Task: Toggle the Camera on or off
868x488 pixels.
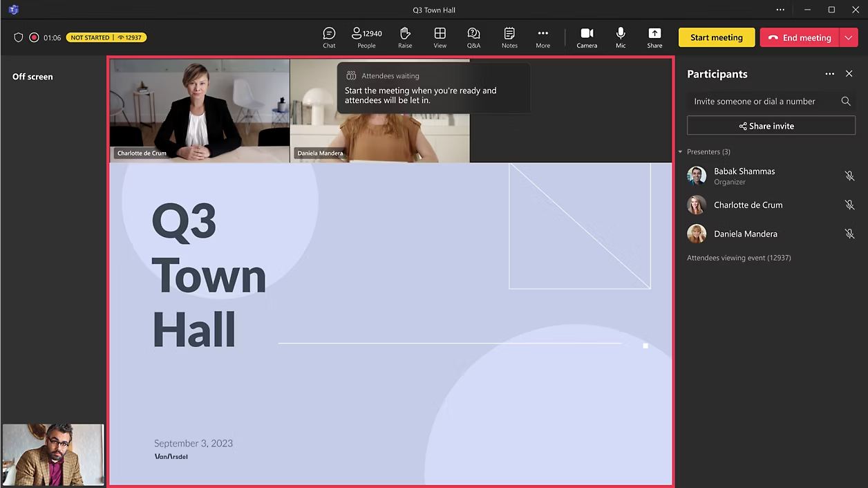Action: (x=587, y=37)
